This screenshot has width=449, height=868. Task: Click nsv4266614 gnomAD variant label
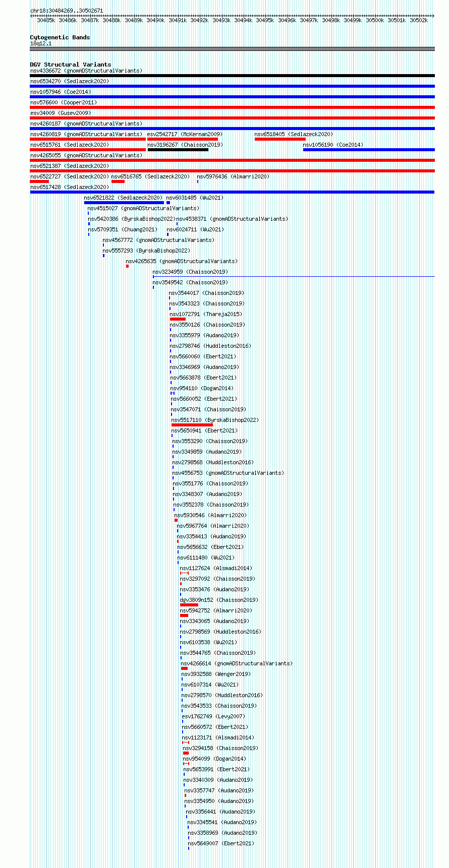click(237, 663)
